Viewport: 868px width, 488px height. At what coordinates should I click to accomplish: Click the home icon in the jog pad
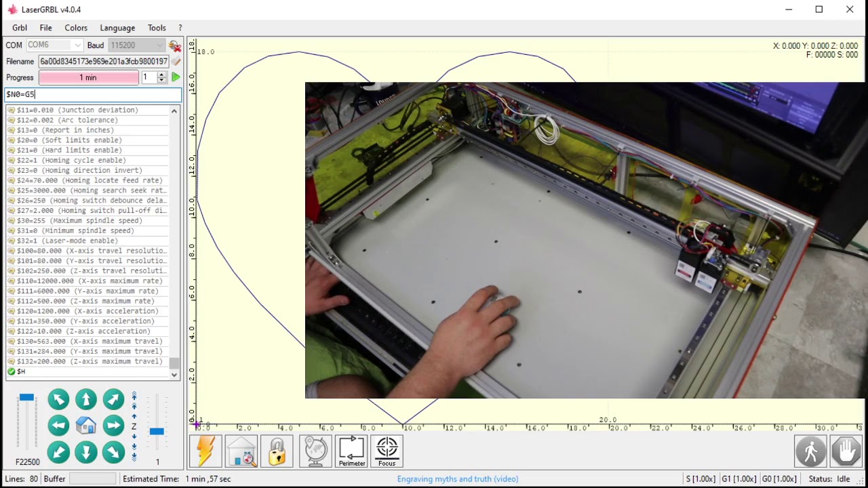[86, 426]
